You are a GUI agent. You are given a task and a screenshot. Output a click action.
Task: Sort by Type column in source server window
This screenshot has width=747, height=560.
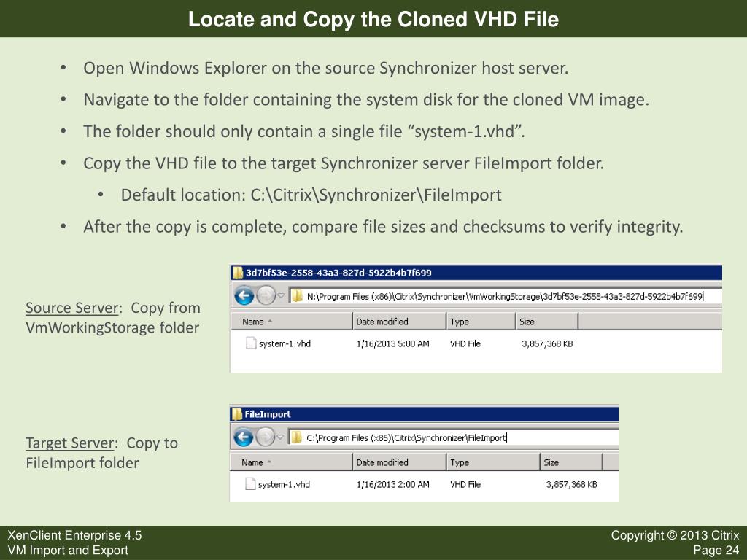coord(481,322)
